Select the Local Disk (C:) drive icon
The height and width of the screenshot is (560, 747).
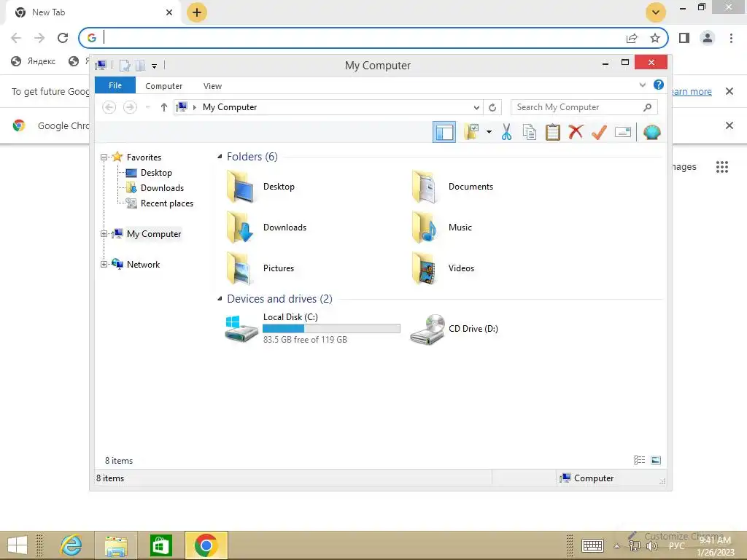[241, 329]
